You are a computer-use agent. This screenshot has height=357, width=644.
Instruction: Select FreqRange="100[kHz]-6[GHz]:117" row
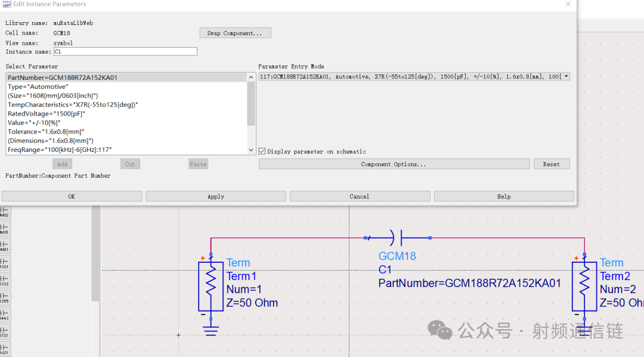126,150
